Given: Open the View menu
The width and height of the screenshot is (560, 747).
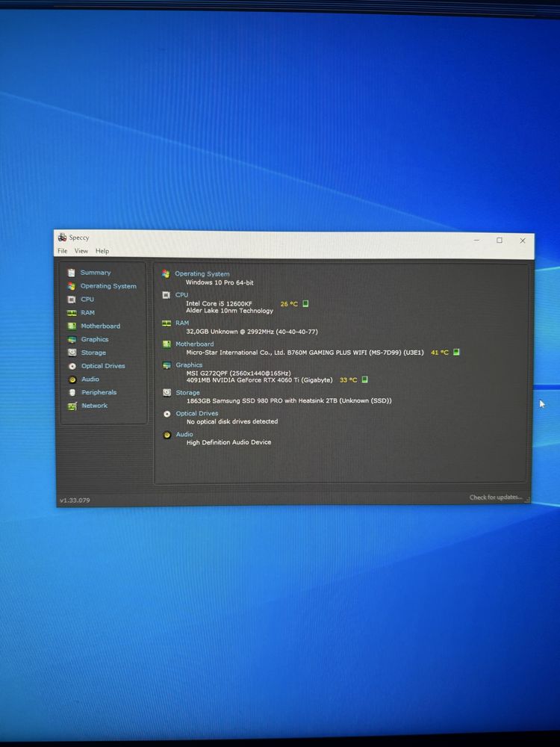Looking at the screenshot, I should [x=81, y=251].
